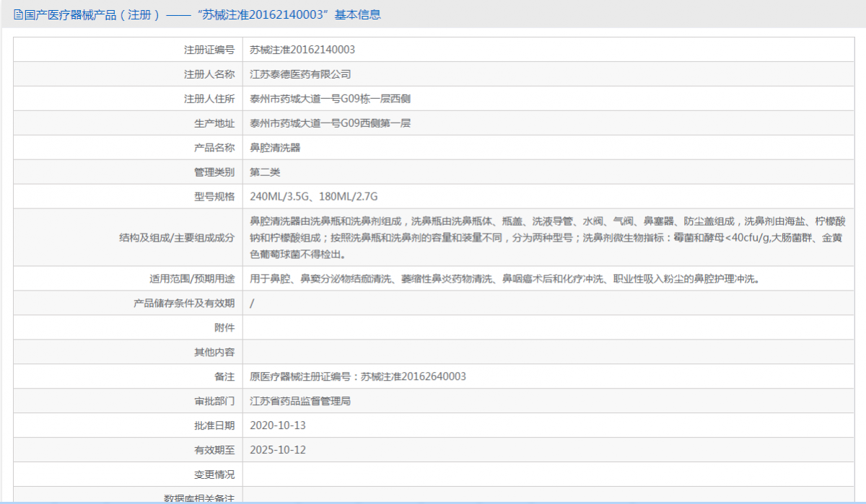866x504 pixels.
Task: Click the 备注 row label
Action: coord(224,376)
